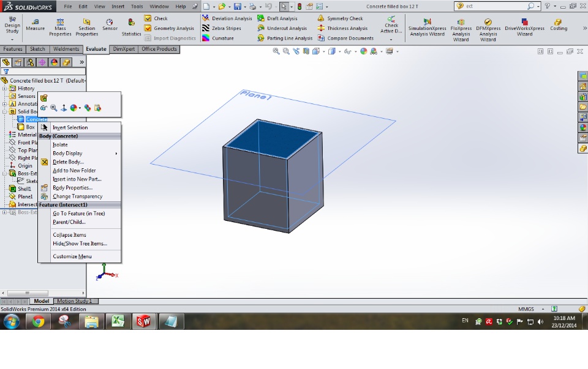Collapse Boss-Extrude feature node
The height and width of the screenshot is (369, 588).
(x=4, y=173)
